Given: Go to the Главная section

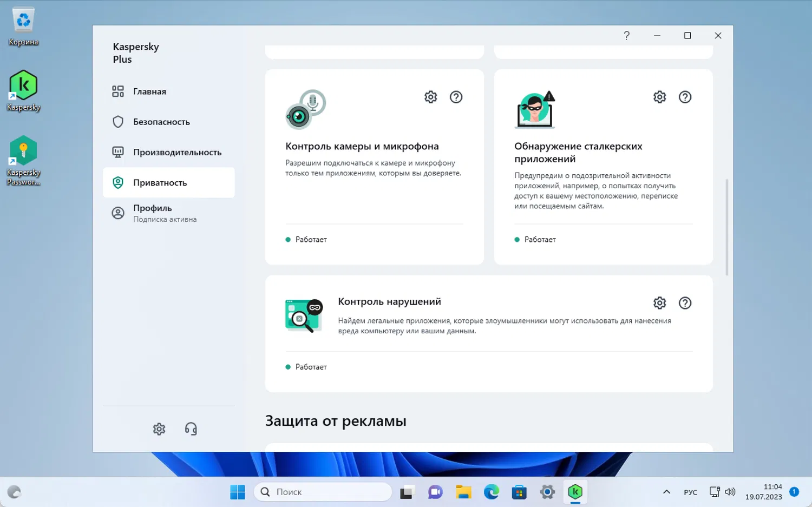Looking at the screenshot, I should click(169, 91).
